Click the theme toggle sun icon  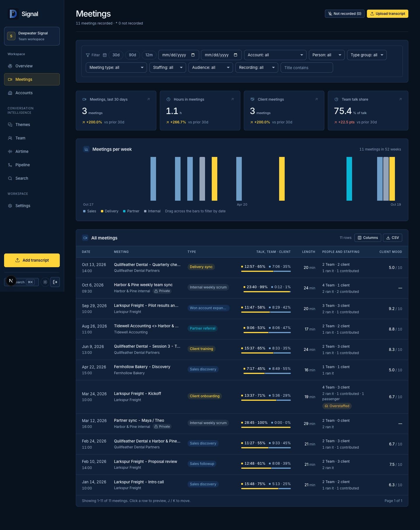45,282
